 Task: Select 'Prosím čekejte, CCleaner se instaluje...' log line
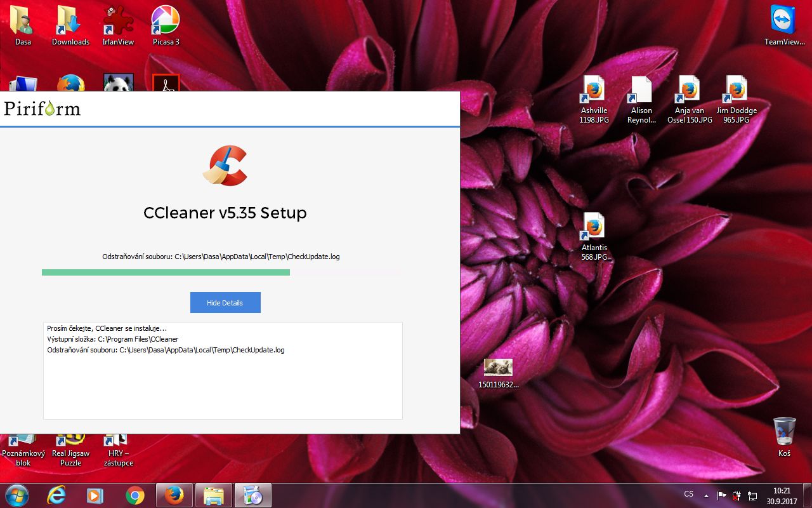[x=107, y=328]
